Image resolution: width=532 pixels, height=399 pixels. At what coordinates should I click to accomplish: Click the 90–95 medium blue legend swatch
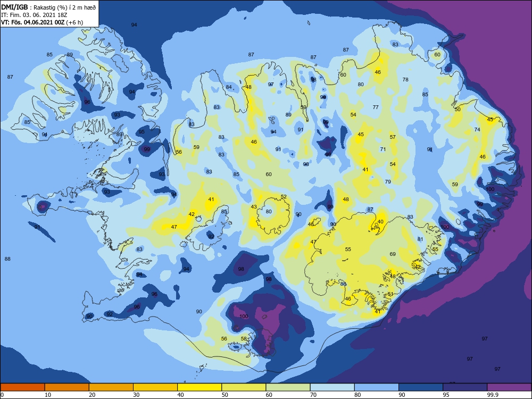(x=421, y=387)
